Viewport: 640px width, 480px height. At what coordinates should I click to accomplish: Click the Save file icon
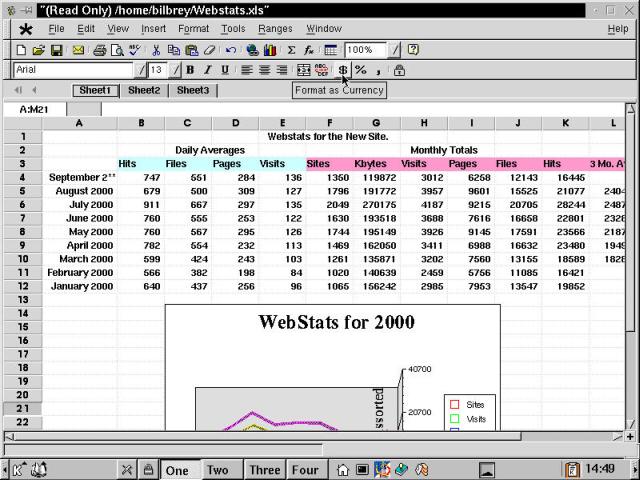click(57, 50)
